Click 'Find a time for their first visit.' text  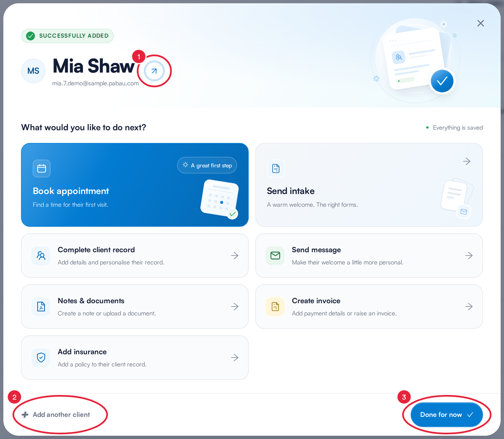71,205
